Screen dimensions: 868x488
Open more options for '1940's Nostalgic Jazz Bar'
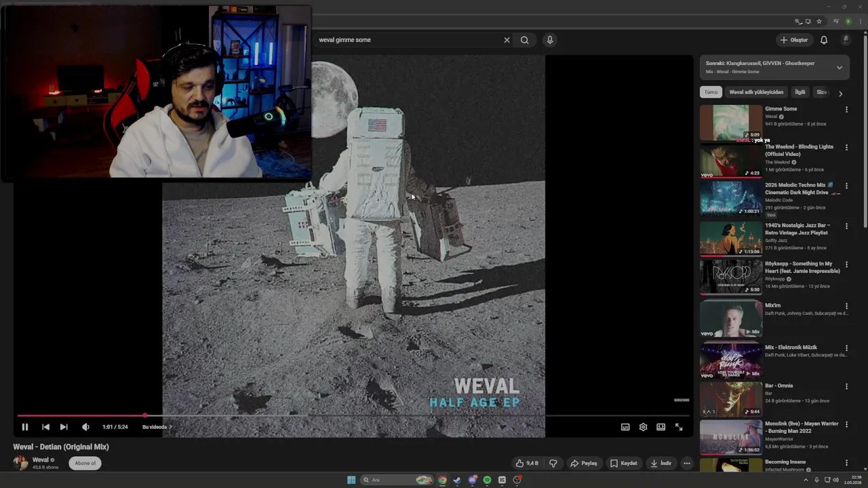[x=846, y=226]
